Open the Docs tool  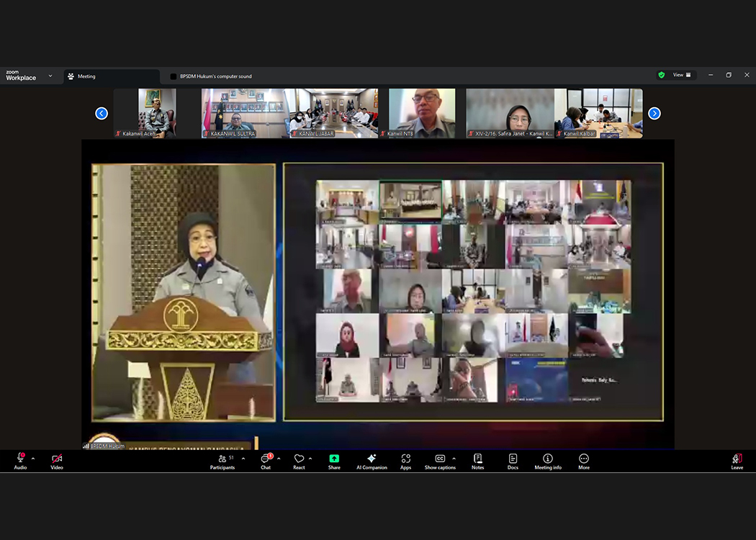(513, 459)
